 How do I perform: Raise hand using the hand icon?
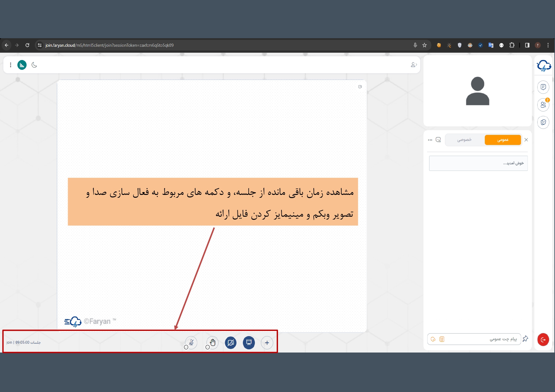point(213,342)
